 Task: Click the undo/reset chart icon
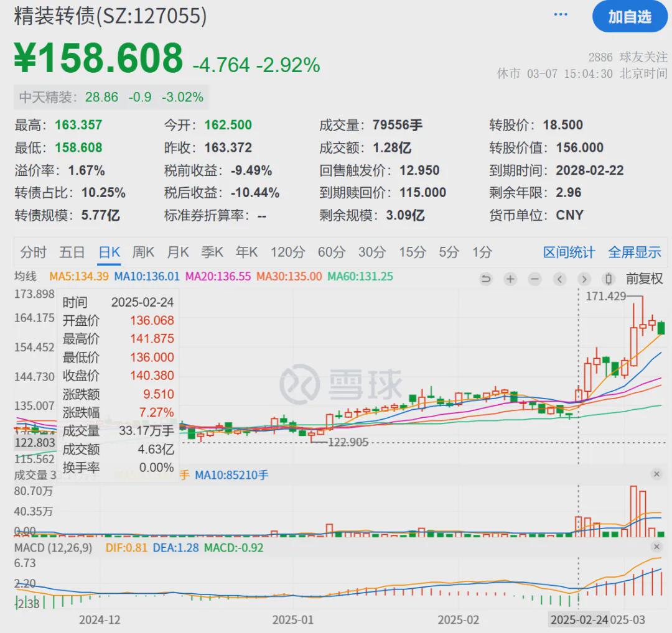coord(485,279)
